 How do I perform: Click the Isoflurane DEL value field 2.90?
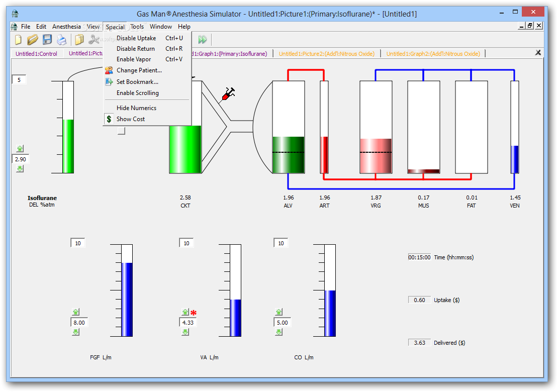[x=21, y=159]
